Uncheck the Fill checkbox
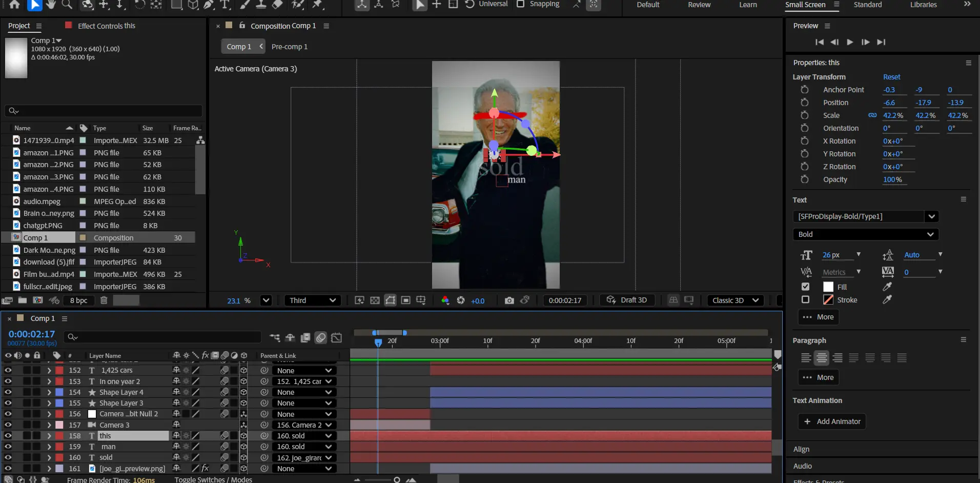The width and height of the screenshot is (980, 483). (x=806, y=287)
